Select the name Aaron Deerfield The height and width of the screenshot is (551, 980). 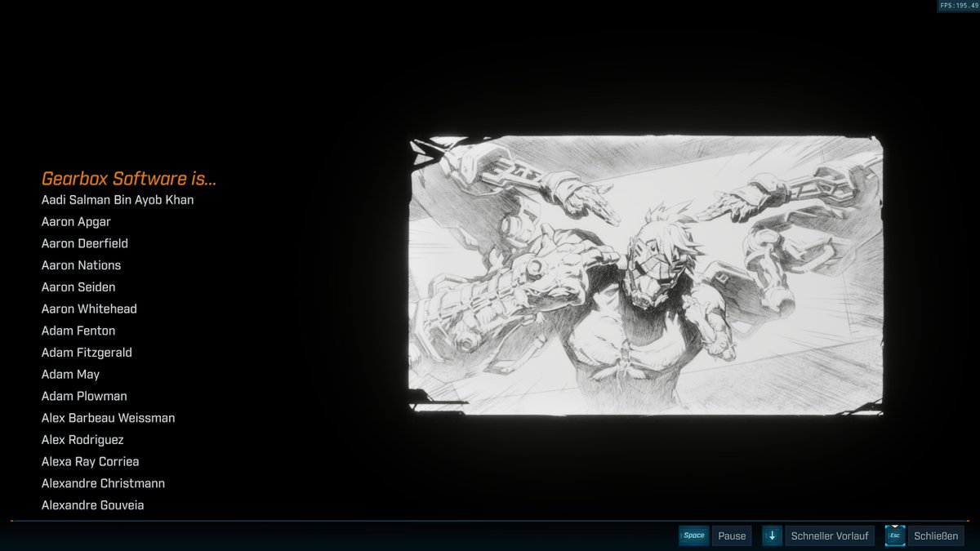(85, 243)
